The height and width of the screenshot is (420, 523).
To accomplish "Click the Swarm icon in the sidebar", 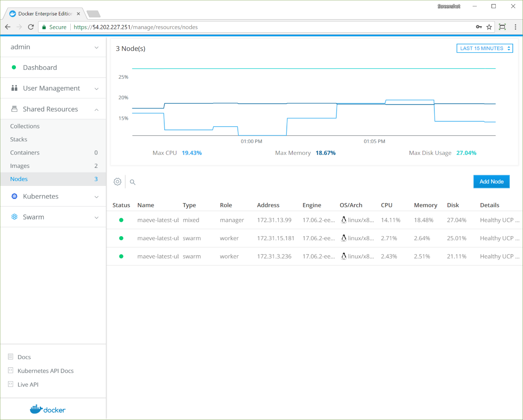I will pos(14,217).
